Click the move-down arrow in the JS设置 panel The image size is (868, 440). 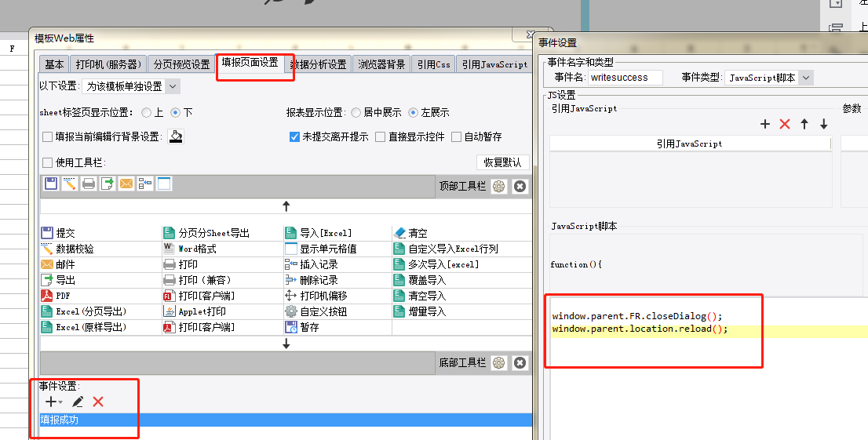824,124
